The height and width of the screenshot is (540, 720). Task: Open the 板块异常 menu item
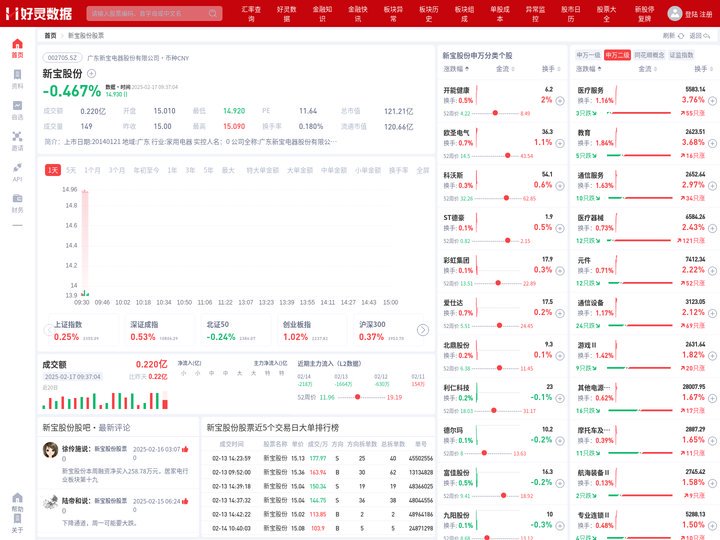coord(394,14)
